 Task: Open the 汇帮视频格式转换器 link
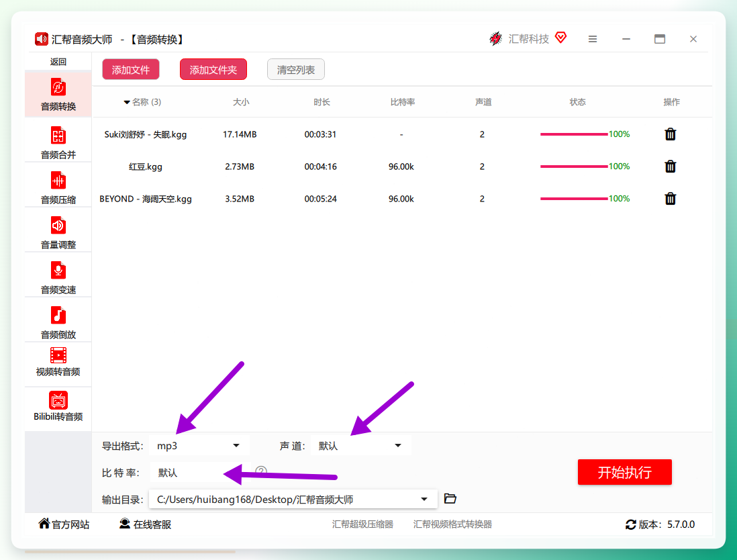pos(452,524)
